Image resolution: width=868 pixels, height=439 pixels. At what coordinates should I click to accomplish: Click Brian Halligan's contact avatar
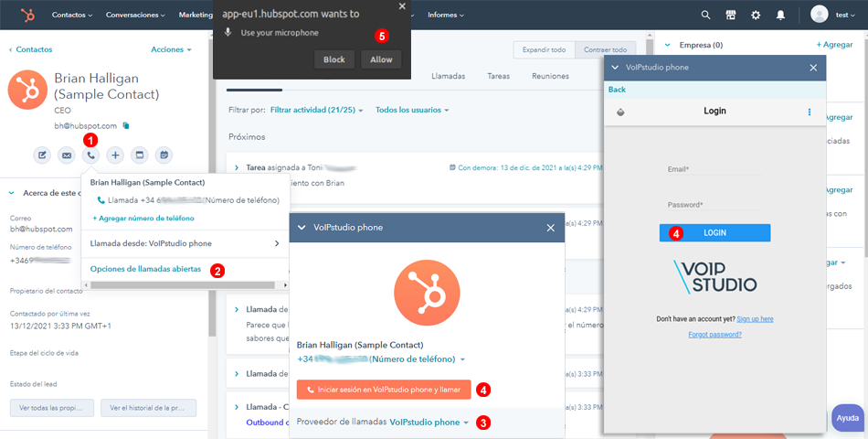coord(27,90)
